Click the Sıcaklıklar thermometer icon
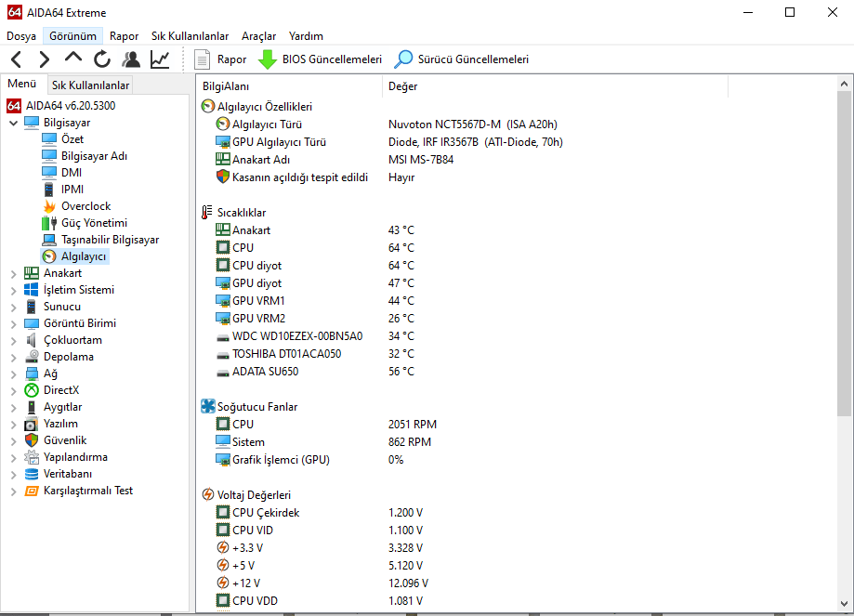Viewport: 854px width, 616px height. (207, 213)
